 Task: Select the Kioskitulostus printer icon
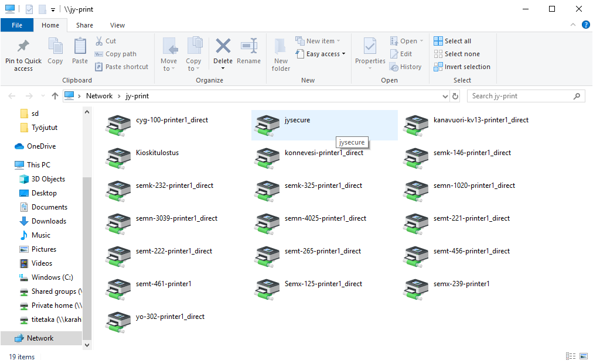(117, 157)
